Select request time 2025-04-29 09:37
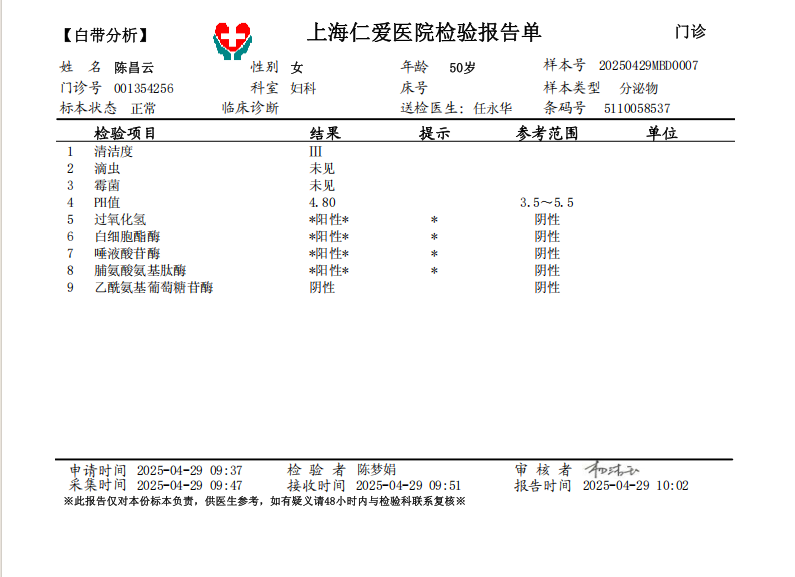 tap(190, 471)
